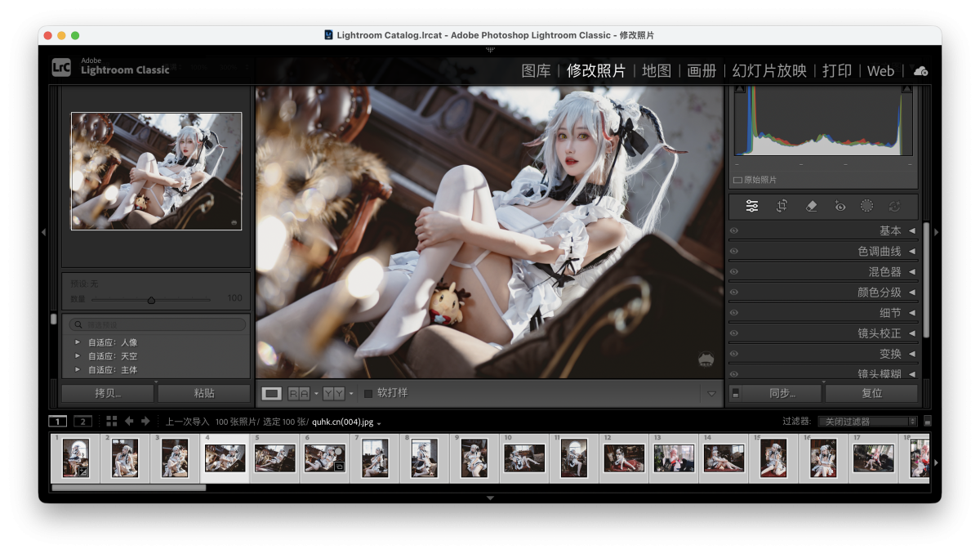Select the Red Eye correction tool
This screenshot has height=554, width=980.
coord(840,206)
